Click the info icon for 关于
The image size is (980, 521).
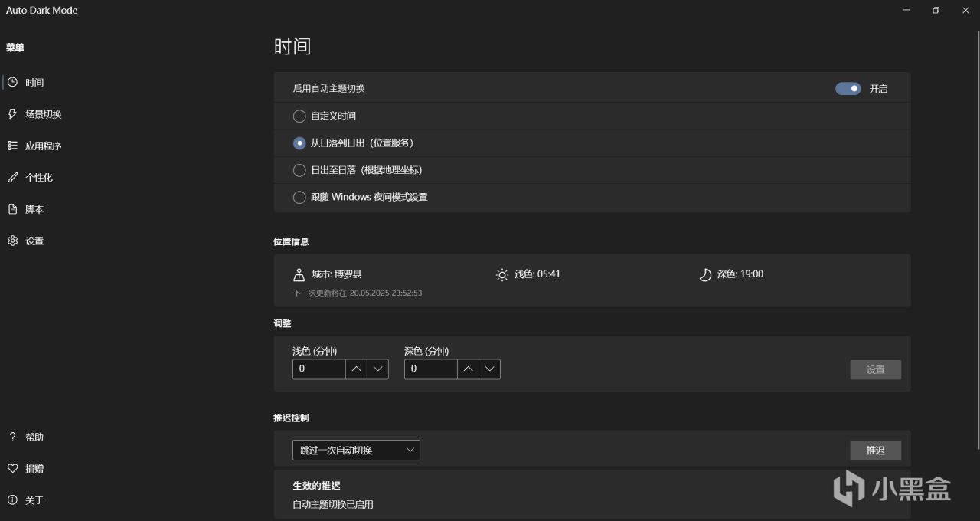pos(12,500)
